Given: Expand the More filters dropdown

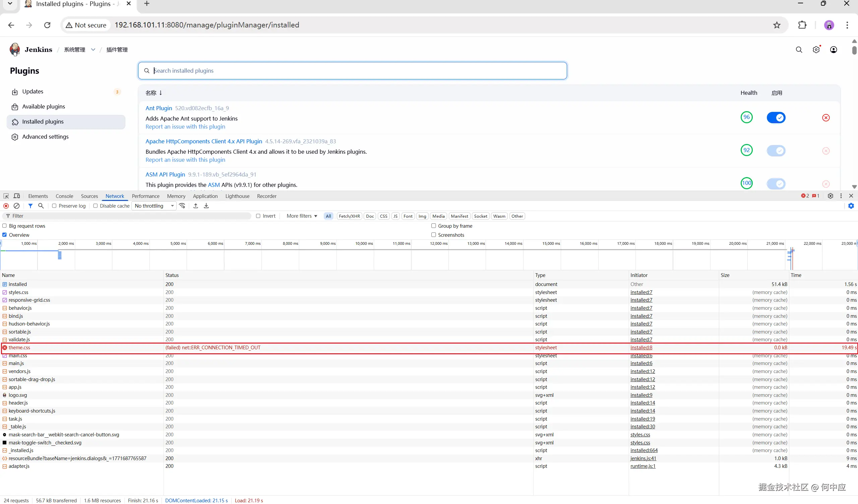Looking at the screenshot, I should coord(302,216).
